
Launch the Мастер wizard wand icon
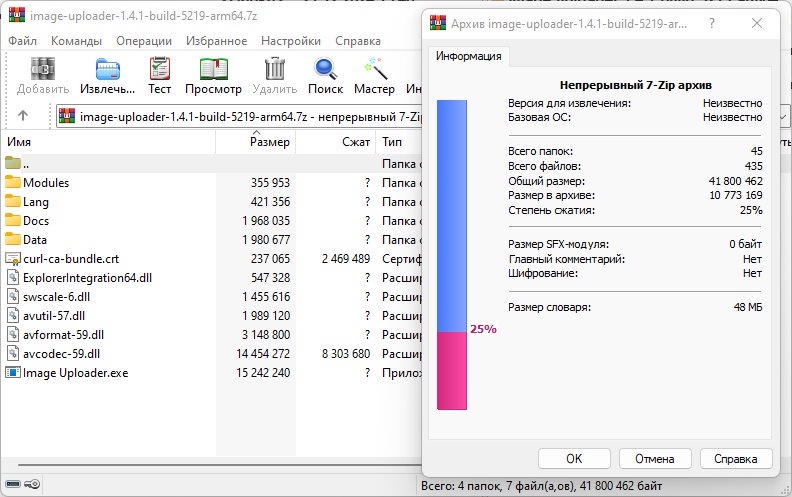pyautogui.click(x=376, y=68)
